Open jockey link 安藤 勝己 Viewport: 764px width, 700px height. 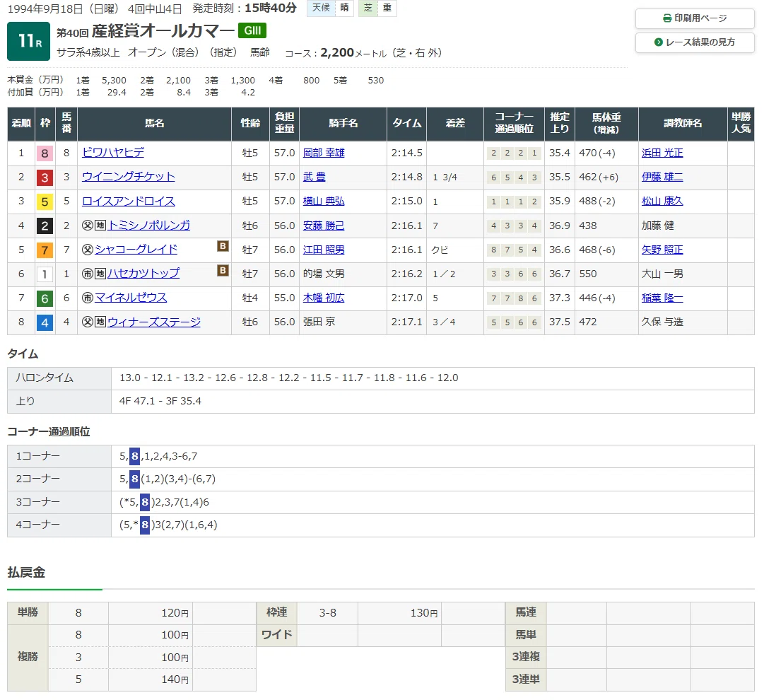pos(324,226)
